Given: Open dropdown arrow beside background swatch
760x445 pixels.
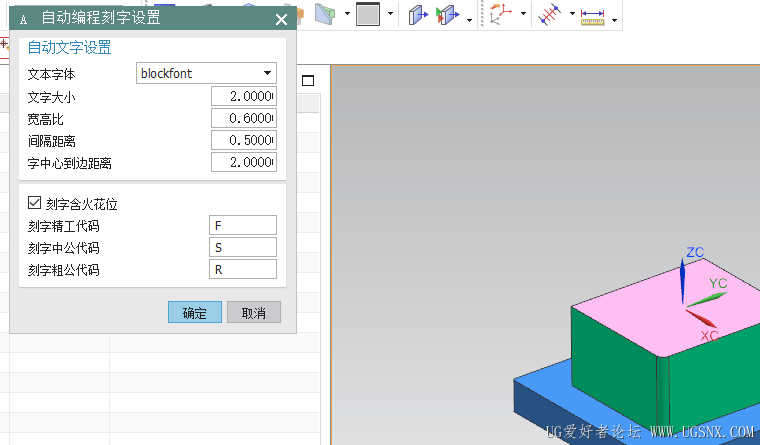Looking at the screenshot, I should point(390,16).
